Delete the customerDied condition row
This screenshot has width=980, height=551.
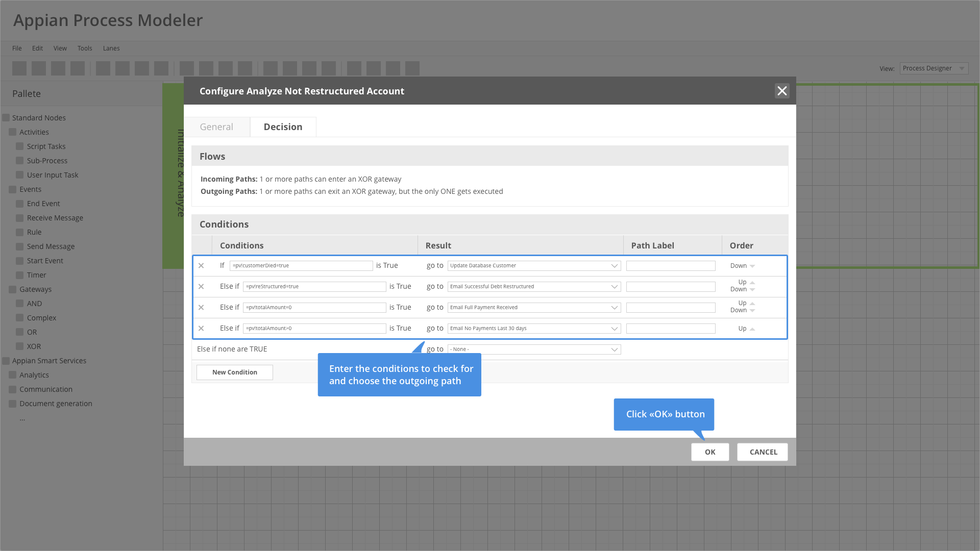(201, 266)
